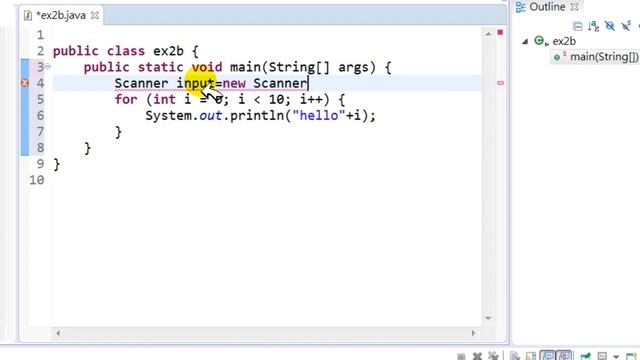Toggle Hide Static Members in Outline
The height and width of the screenshot is (360, 640).
[x=626, y=27]
